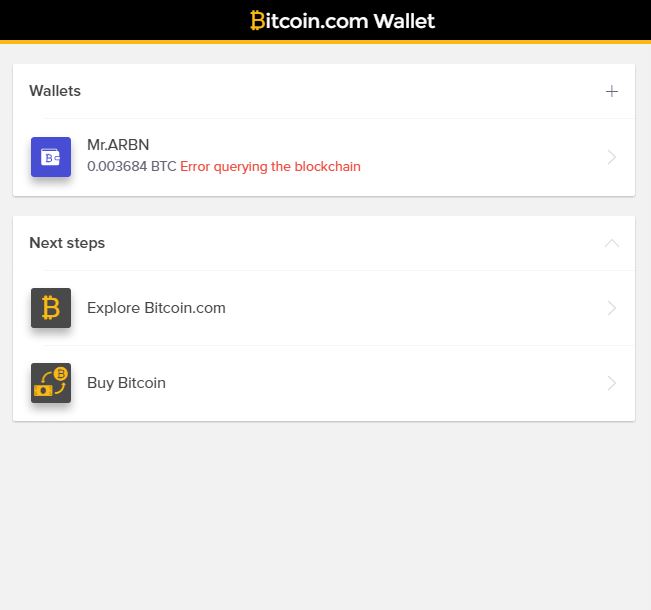This screenshot has width=651, height=610.
Task: Select the Mr.ARBN wallet name
Action: pos(118,145)
